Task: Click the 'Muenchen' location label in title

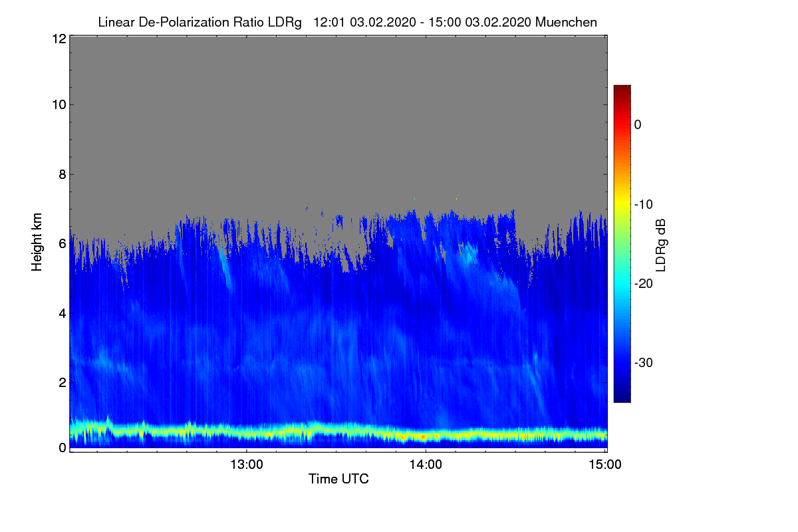Action: pyautogui.click(x=566, y=22)
